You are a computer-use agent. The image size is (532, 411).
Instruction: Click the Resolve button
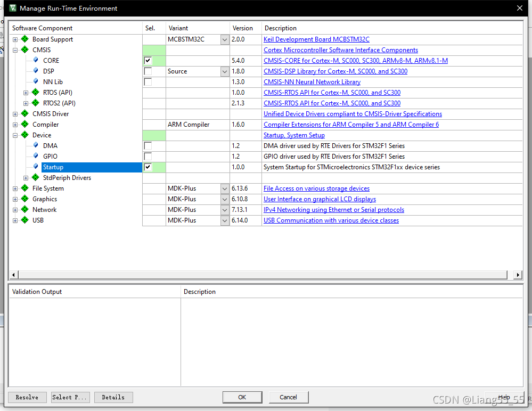(27, 397)
